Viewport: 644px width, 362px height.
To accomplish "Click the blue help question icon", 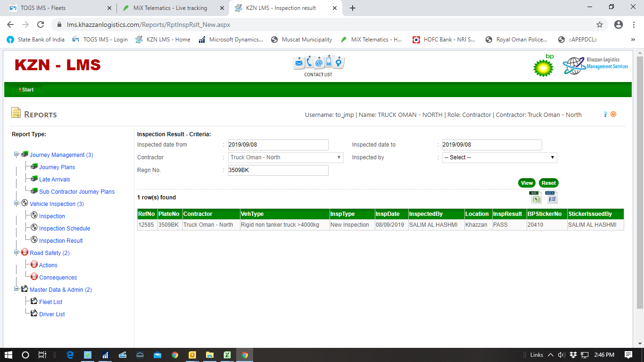I will [605, 114].
